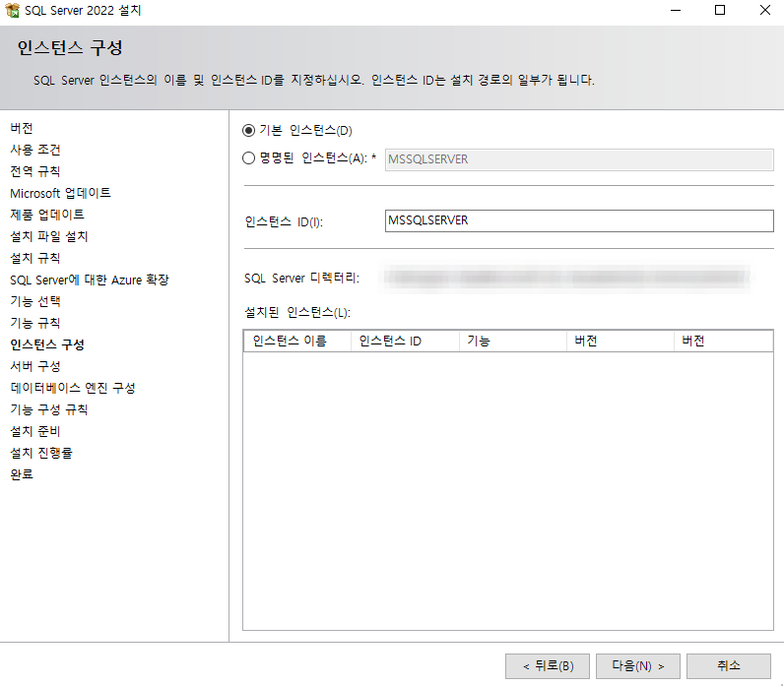Select the 기능 구성 규칙 step
This screenshot has height=686, width=784.
pos(49,409)
